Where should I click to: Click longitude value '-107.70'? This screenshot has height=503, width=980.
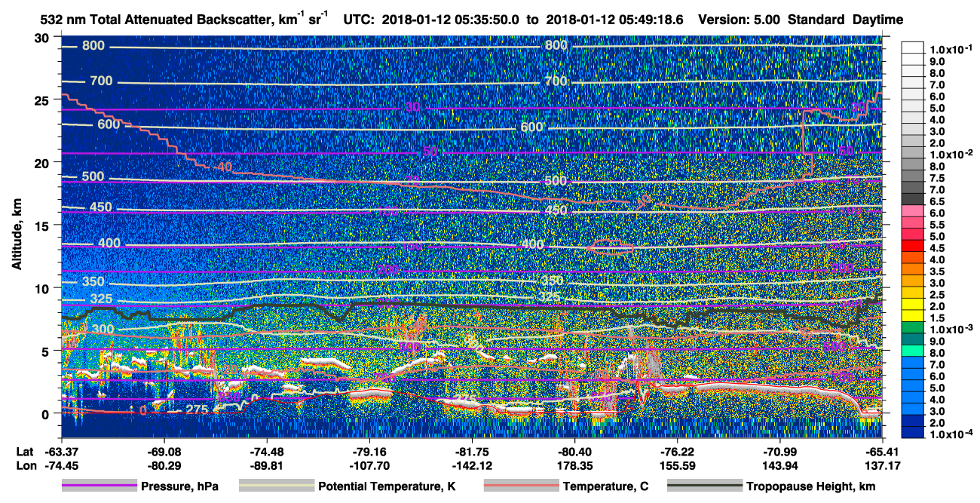coord(369,465)
